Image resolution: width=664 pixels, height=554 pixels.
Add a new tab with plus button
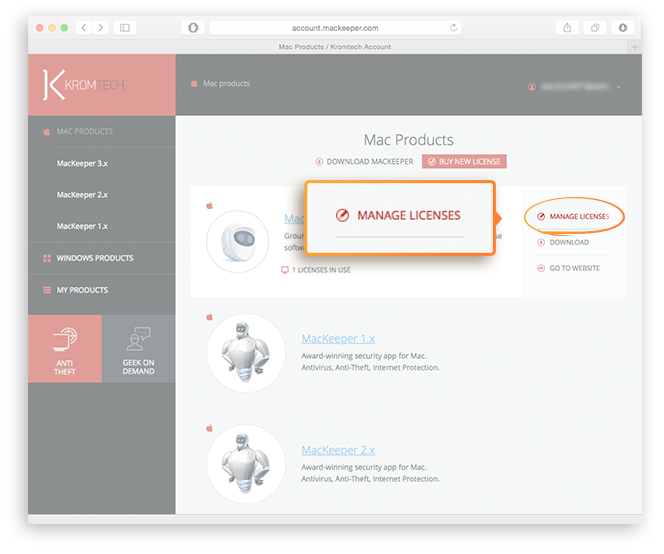click(x=634, y=47)
